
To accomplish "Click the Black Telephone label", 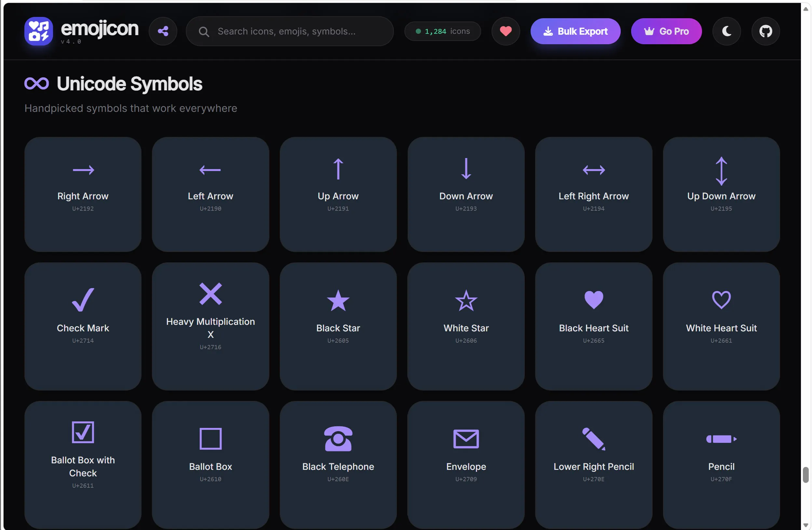I will click(338, 466).
